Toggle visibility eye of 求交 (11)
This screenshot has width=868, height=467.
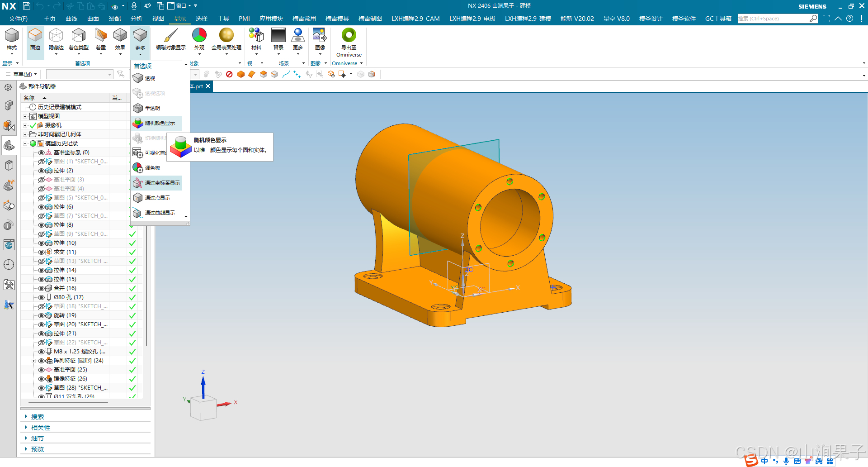click(x=41, y=252)
